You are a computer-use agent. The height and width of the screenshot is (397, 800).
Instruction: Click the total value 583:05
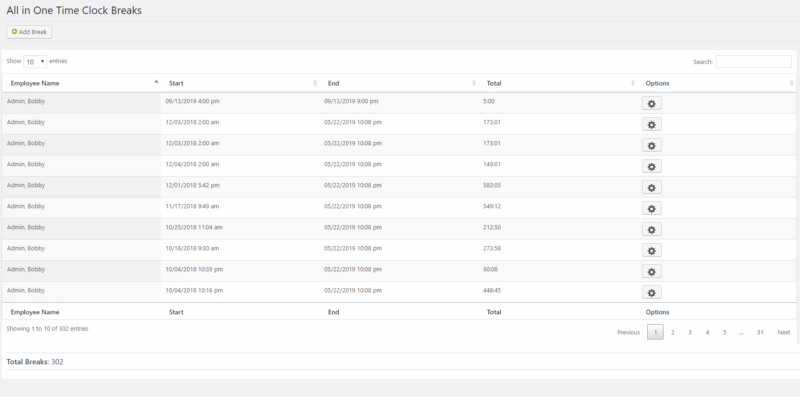(491, 185)
